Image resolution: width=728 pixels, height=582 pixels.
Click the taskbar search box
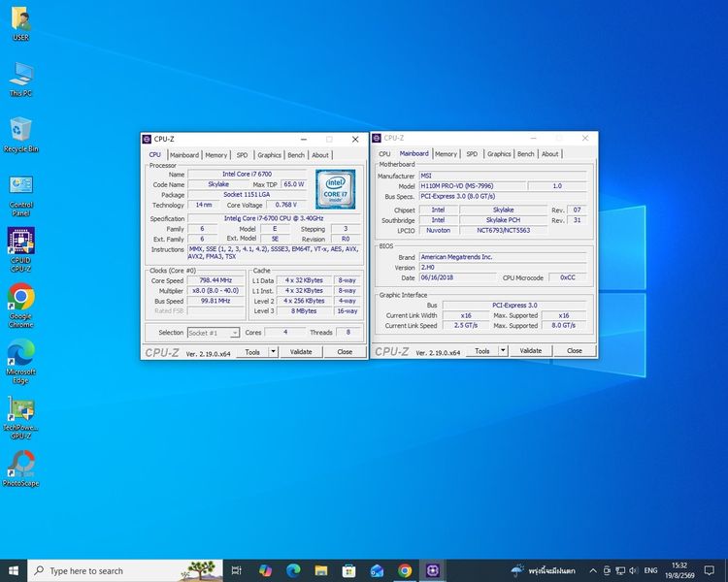click(x=125, y=570)
